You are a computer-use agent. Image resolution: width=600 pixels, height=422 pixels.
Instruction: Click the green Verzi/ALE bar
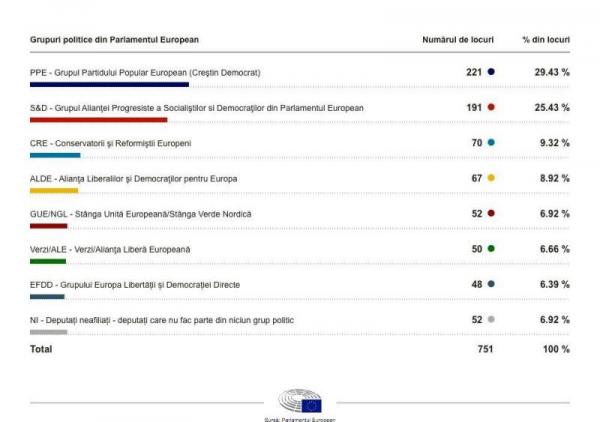(x=48, y=261)
